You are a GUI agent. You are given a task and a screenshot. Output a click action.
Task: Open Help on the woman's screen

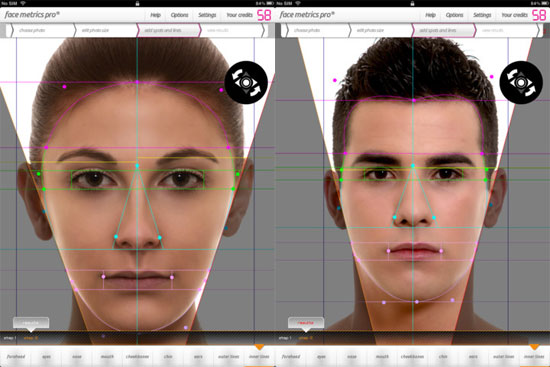[155, 15]
